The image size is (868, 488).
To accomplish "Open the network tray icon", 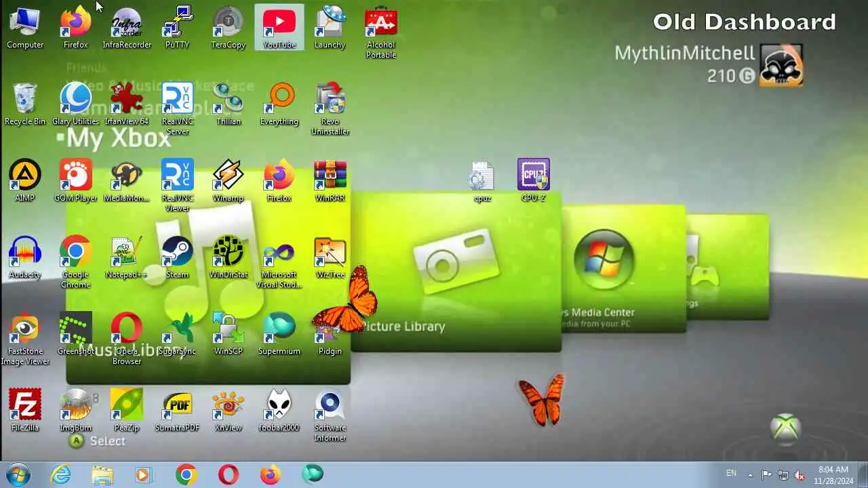I will pos(783,474).
